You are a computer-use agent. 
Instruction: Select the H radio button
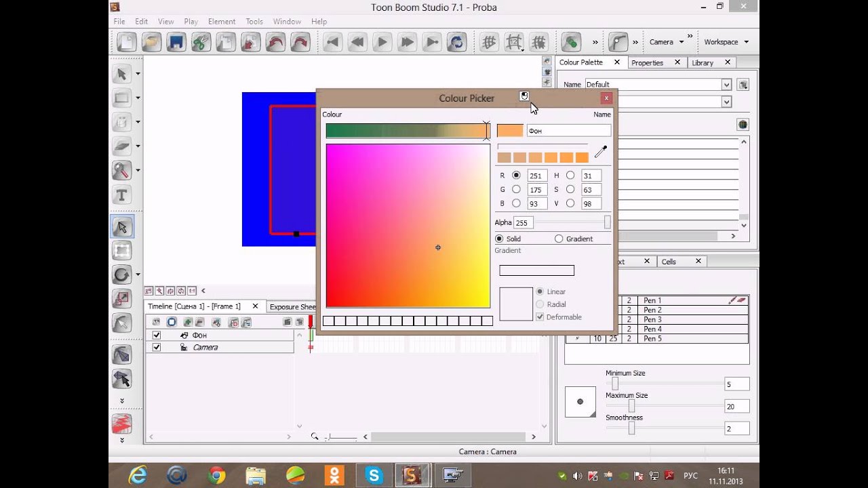570,176
